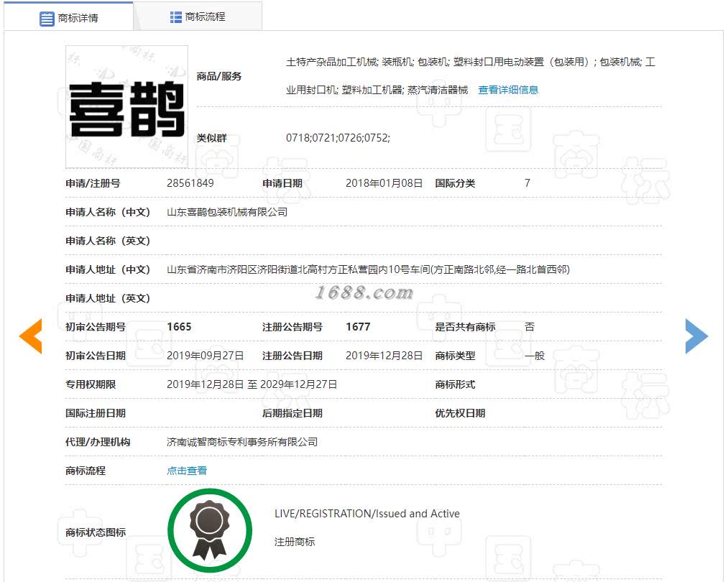
Task: Click status text LIVE/REGISTRATION/Issued and Active
Action: point(367,514)
